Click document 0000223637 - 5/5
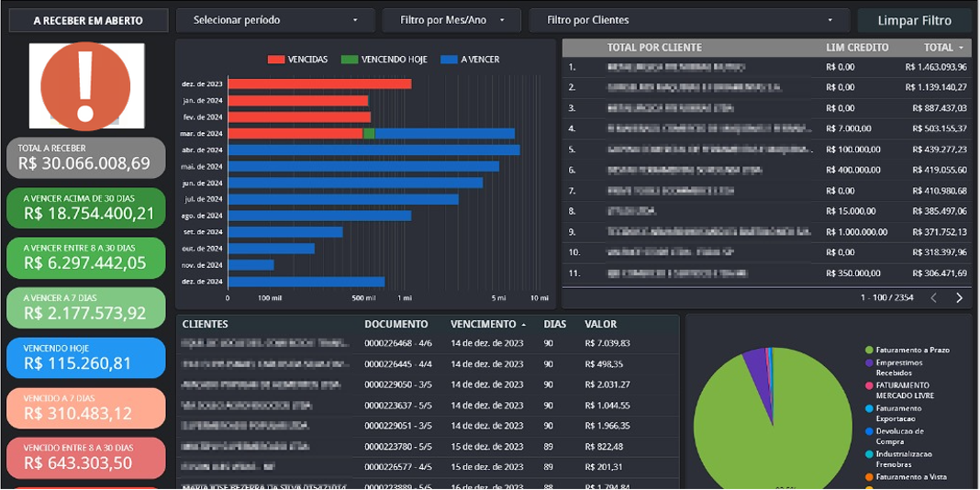The height and width of the screenshot is (490, 980). [x=400, y=405]
